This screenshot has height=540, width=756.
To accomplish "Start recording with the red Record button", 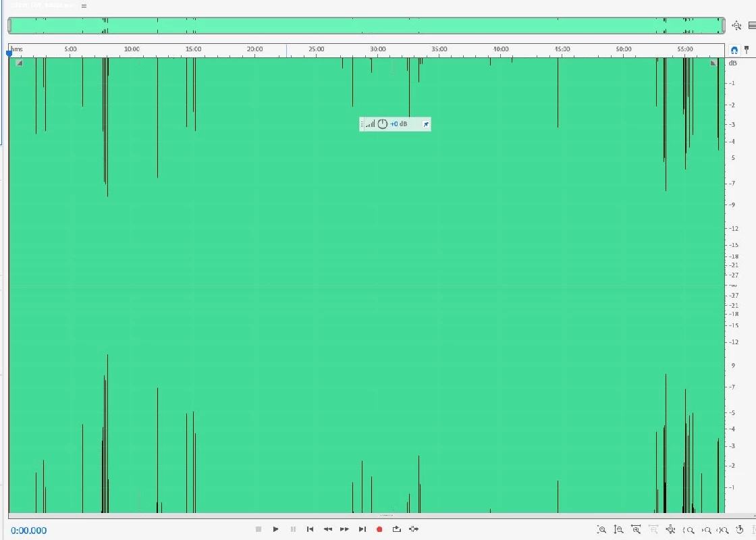I will [x=379, y=529].
